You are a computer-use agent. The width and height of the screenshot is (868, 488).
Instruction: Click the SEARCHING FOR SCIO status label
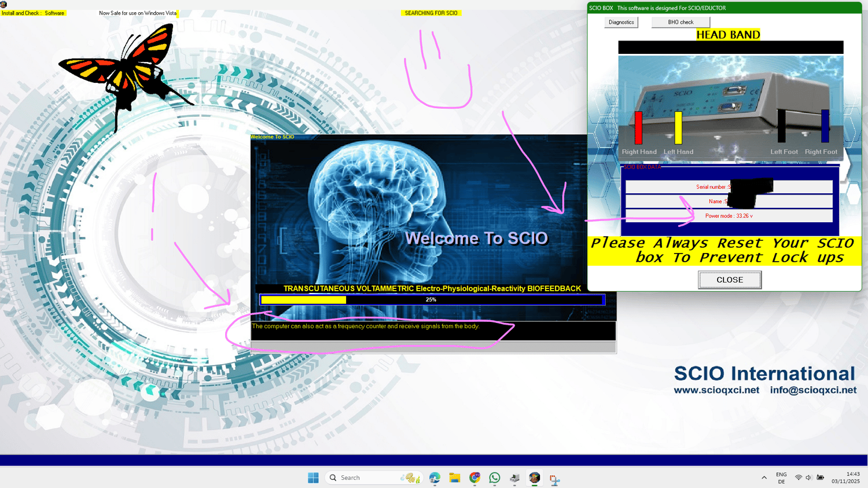(431, 13)
